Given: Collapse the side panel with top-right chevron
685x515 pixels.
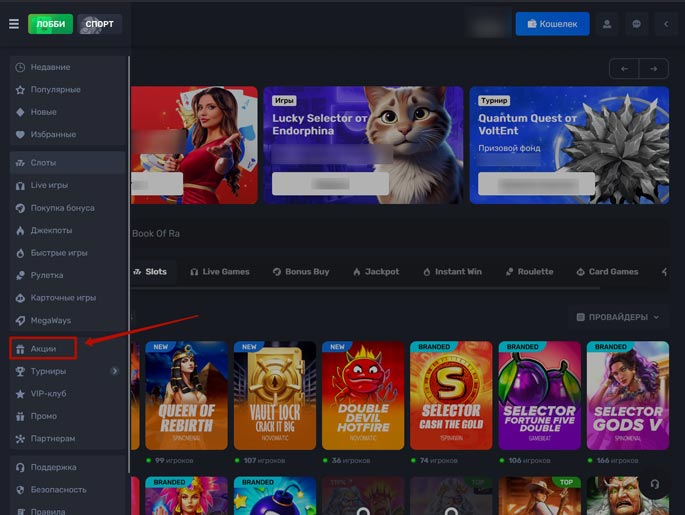Looking at the screenshot, I should (x=666, y=24).
